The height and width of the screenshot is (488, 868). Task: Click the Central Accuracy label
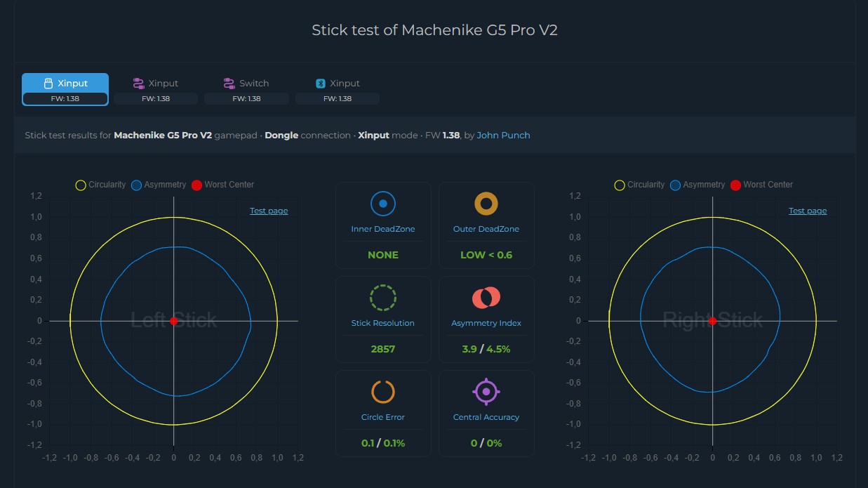[x=486, y=417]
